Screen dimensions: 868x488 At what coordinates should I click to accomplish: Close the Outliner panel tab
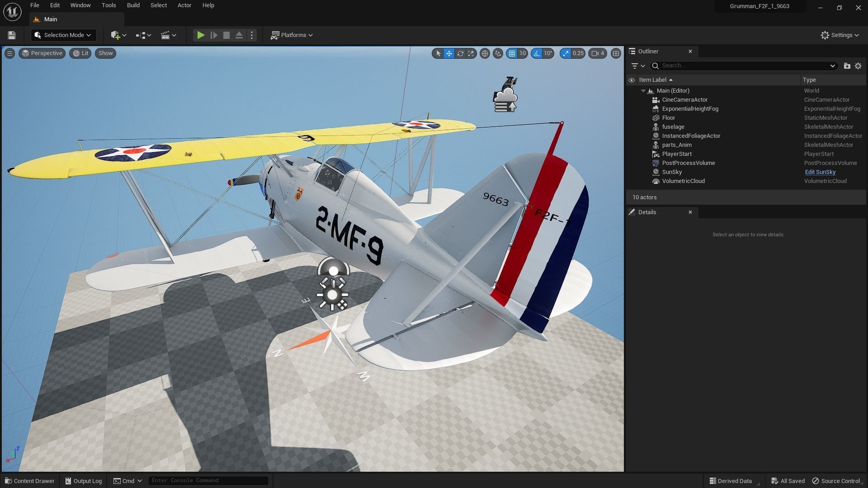[x=690, y=52]
